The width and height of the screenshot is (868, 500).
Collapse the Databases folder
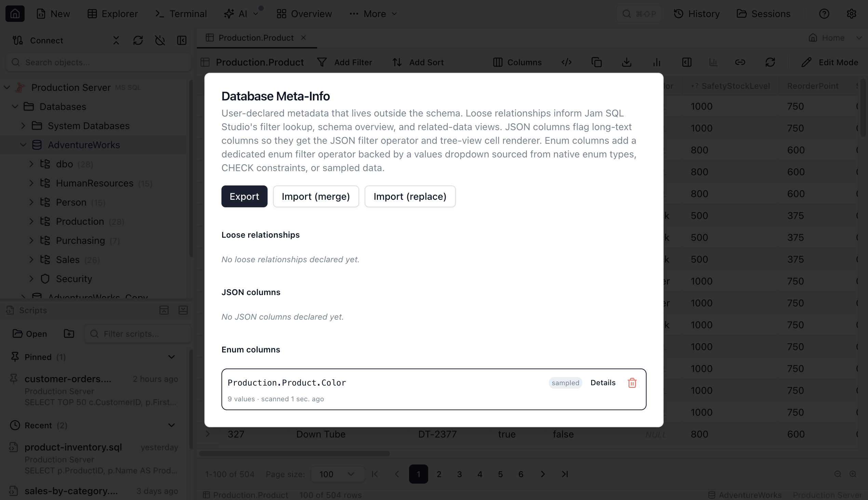pos(15,107)
